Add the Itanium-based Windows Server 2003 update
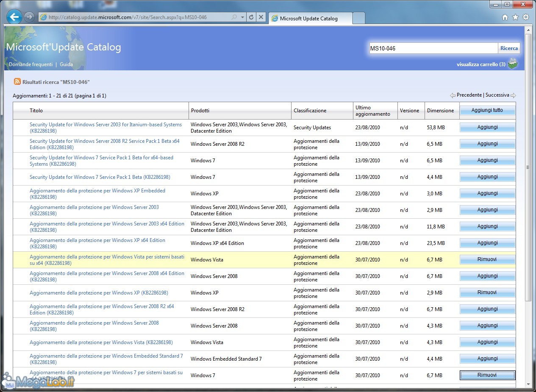 tap(487, 127)
